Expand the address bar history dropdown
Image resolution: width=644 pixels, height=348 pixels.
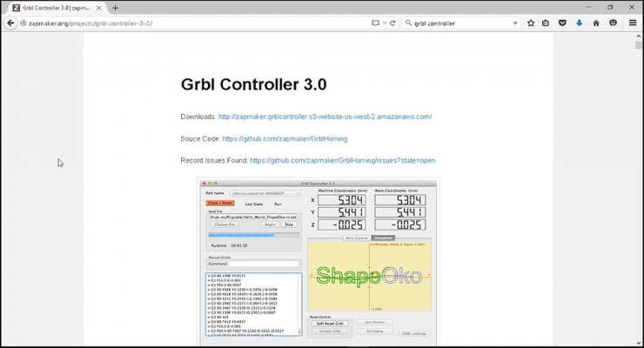click(x=385, y=23)
